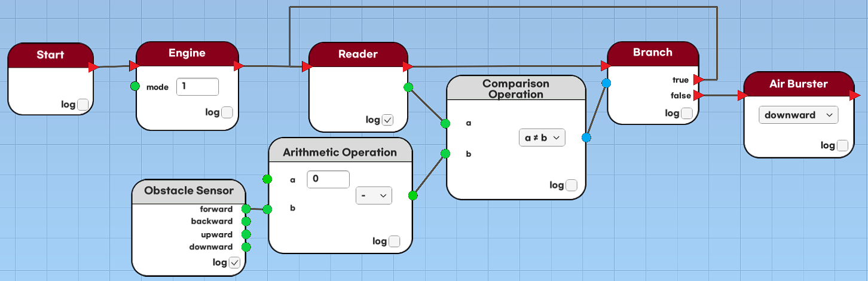
Task: Click Arithmetic Operation a value field
Action: (328, 179)
